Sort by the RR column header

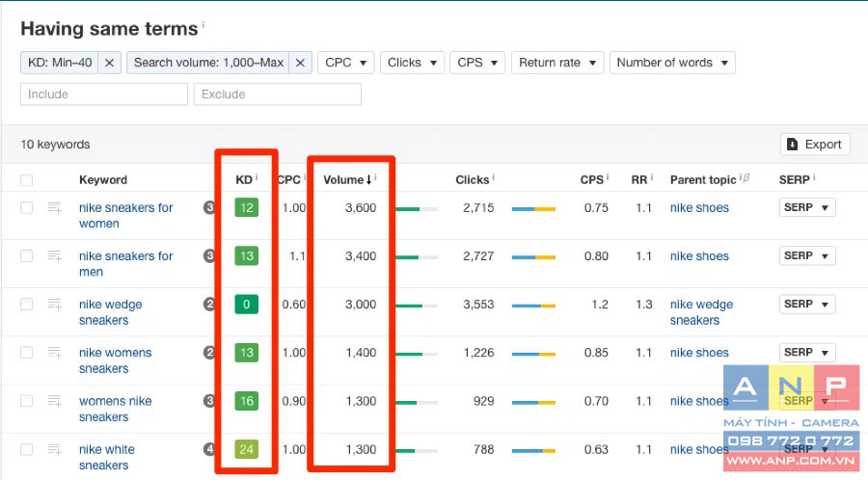tap(638, 179)
